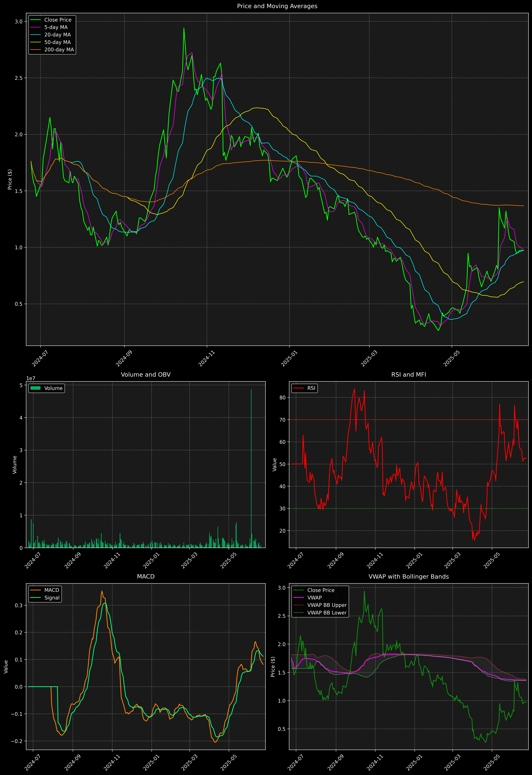Click the '3.0' y-tick on the moving averages chart
532x775 pixels.
tap(19, 21)
